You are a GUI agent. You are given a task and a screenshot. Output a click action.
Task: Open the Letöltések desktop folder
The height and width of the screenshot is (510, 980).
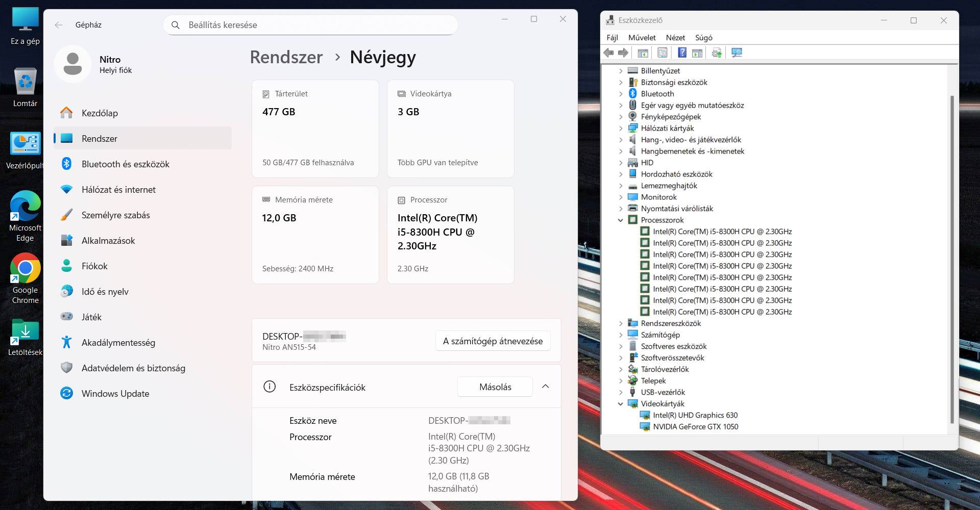click(x=25, y=337)
